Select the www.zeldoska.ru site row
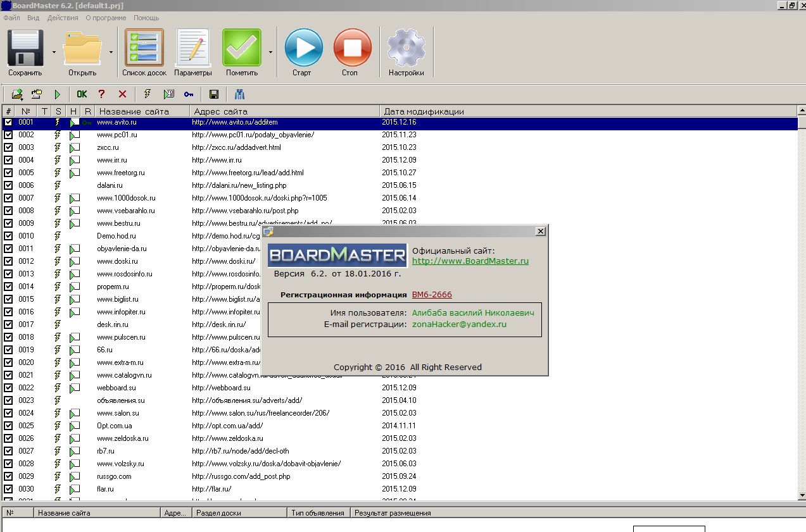 tap(399, 438)
